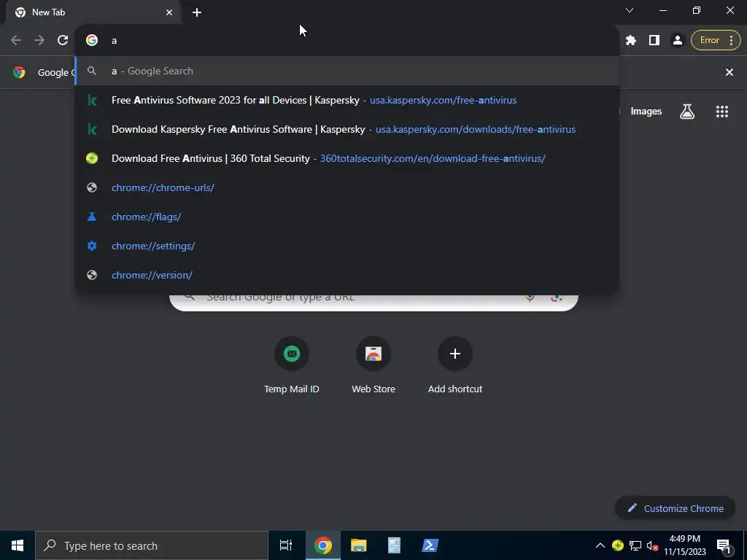Open the Error menu button
Image resolution: width=747 pixels, height=560 pixels.
716,40
